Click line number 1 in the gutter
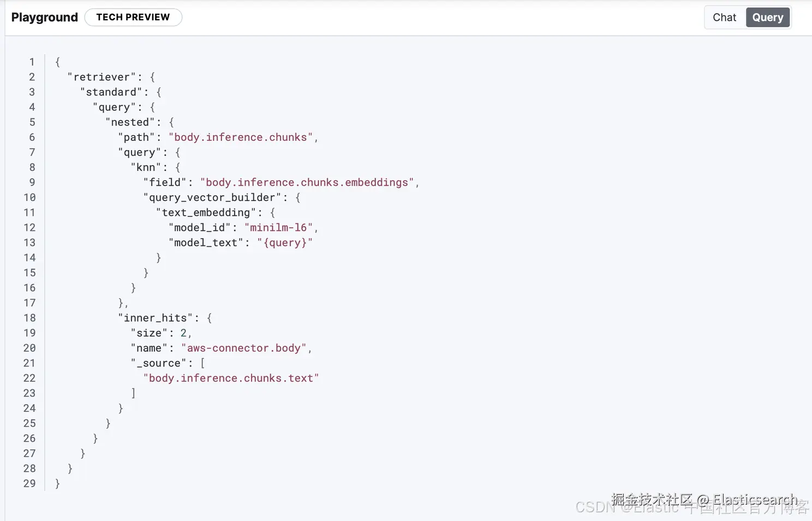 point(32,62)
